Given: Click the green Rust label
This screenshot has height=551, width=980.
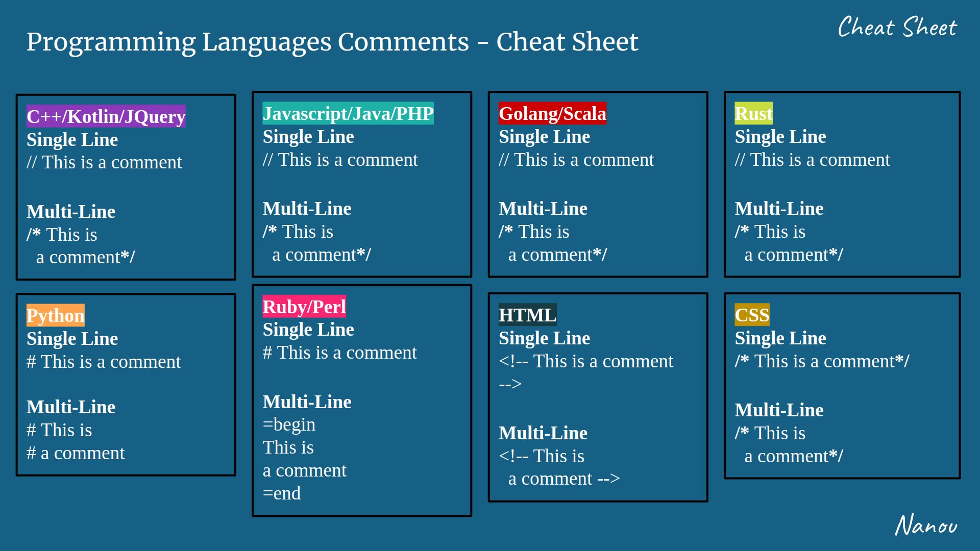Looking at the screenshot, I should pos(753,113).
